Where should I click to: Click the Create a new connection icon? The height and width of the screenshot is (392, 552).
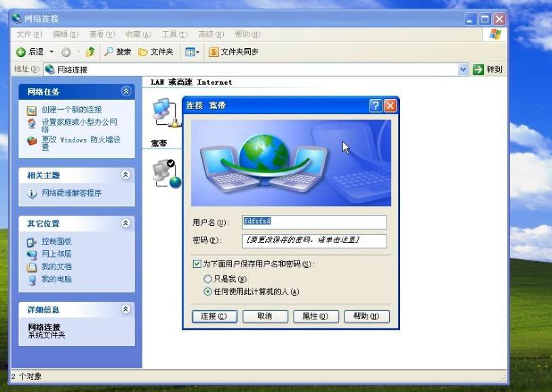(32, 111)
